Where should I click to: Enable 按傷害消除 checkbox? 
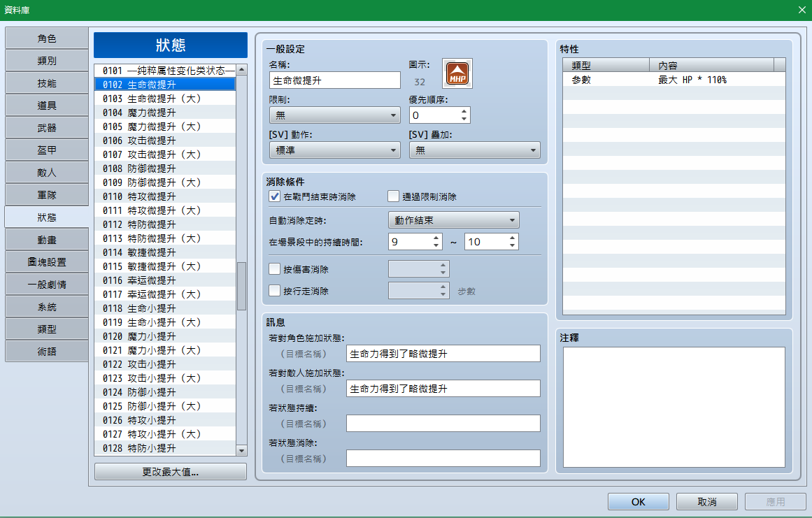click(274, 269)
